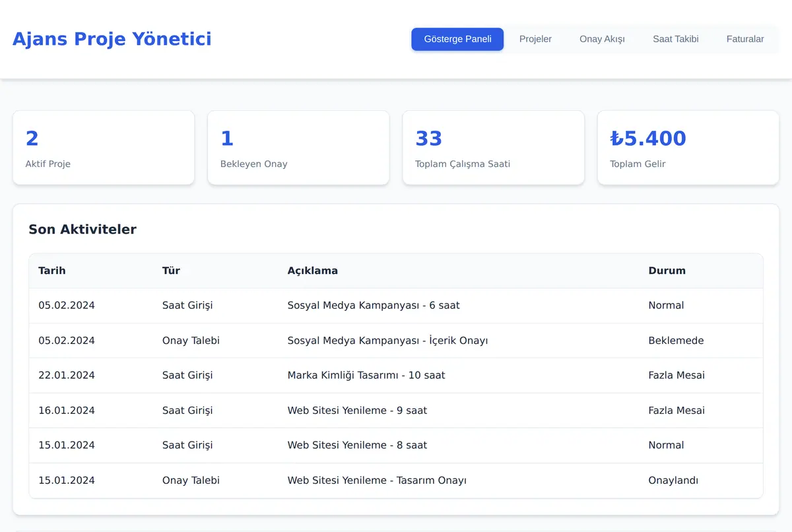Viewport: 792px width, 532px height.
Task: Select the İçerik Onayı activity row
Action: click(396, 341)
